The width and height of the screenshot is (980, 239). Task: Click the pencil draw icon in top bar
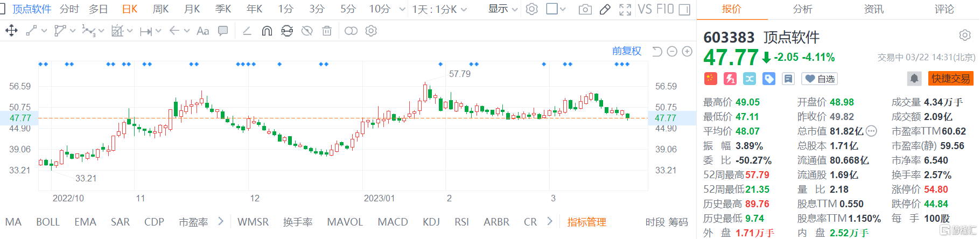[605, 9]
